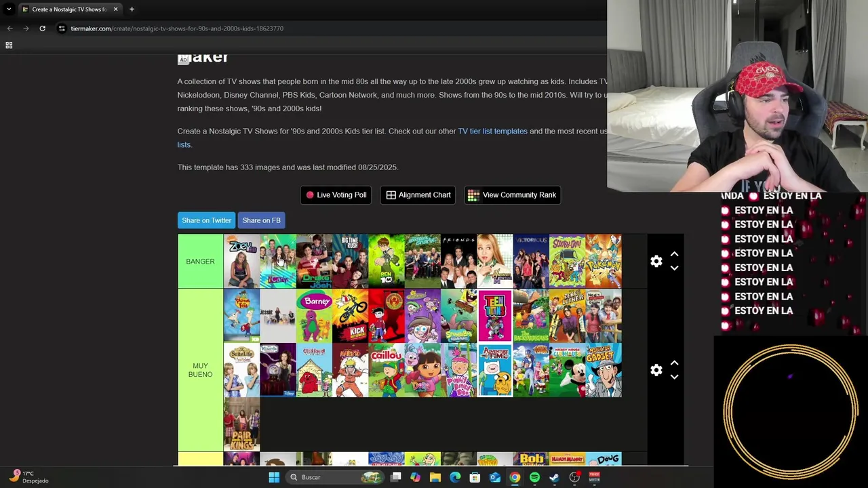Select the Pokémon poster

(604, 262)
